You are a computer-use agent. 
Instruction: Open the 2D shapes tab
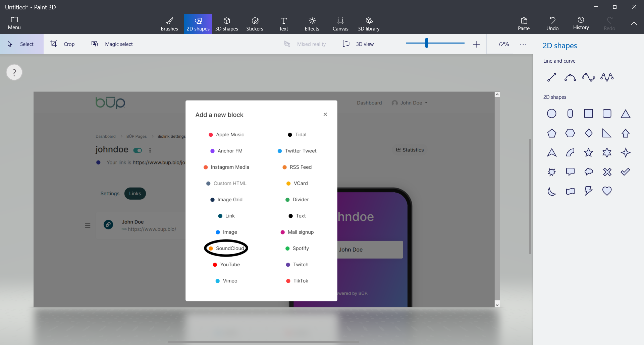tap(198, 24)
